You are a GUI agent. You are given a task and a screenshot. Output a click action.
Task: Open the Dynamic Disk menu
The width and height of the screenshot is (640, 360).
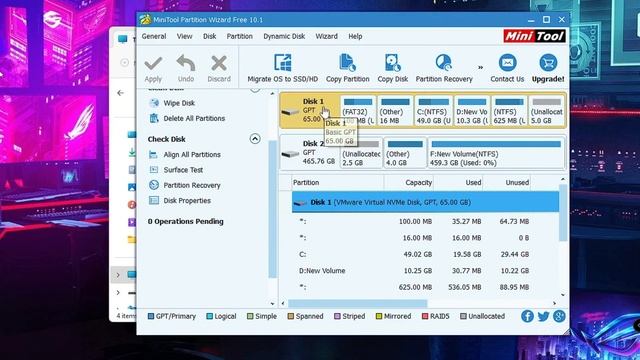click(x=284, y=36)
